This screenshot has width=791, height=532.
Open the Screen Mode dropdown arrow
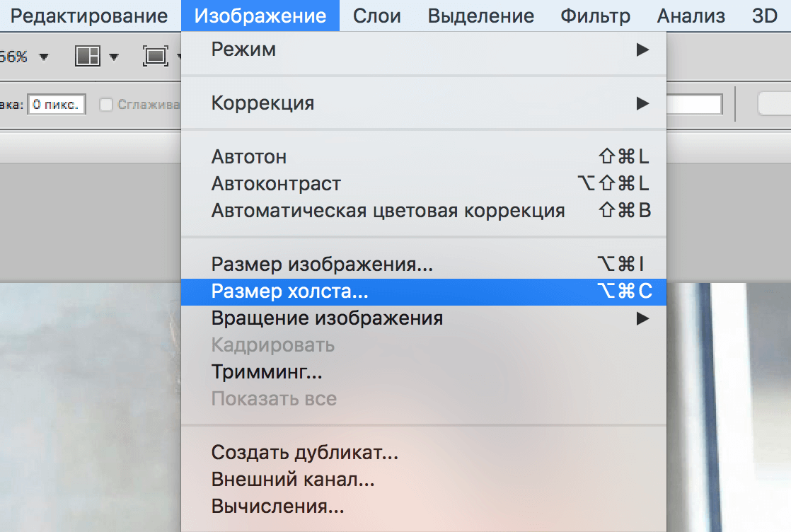click(178, 55)
